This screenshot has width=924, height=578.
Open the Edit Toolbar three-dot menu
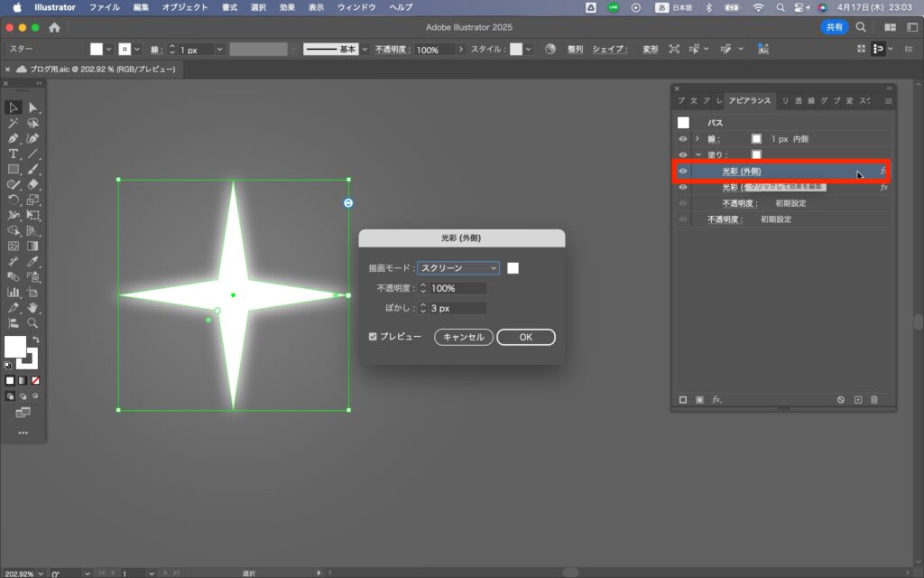pos(23,433)
